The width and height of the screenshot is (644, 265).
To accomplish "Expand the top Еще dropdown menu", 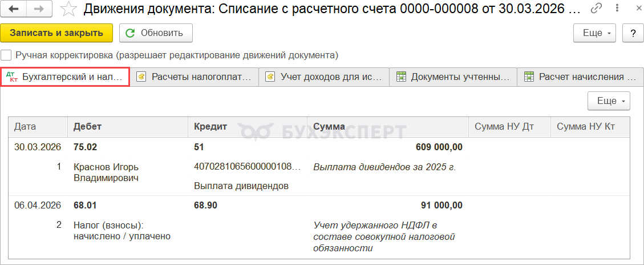I will [595, 33].
